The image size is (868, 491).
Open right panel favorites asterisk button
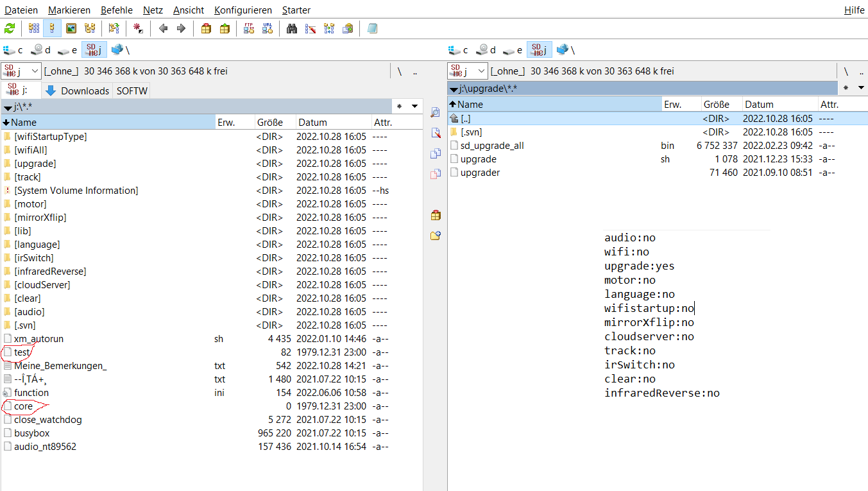click(x=846, y=88)
